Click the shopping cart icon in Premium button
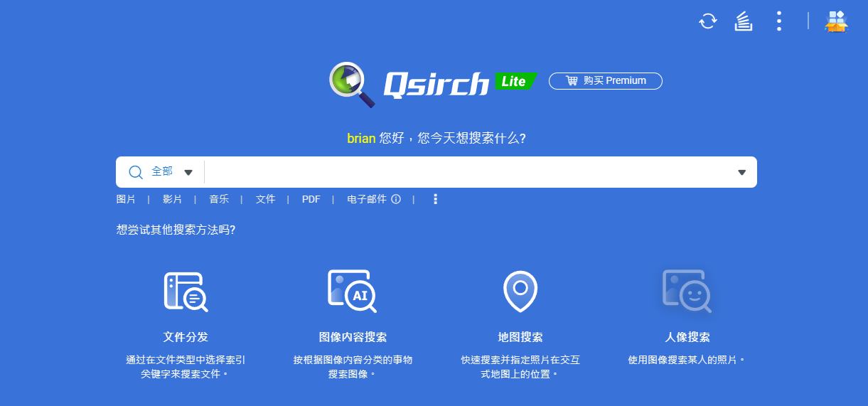868x406 pixels. (572, 81)
